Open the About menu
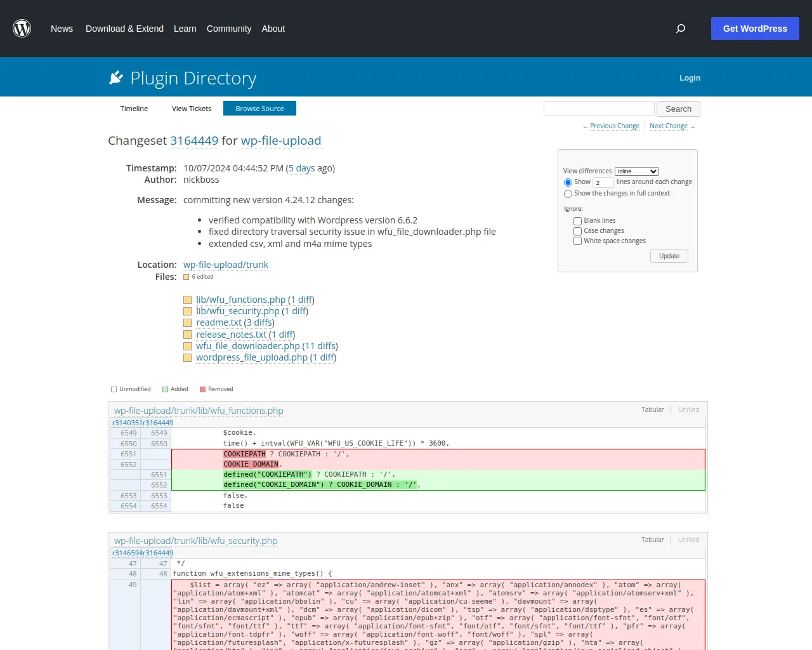Screen dimensions: 812x650 [x=273, y=29]
